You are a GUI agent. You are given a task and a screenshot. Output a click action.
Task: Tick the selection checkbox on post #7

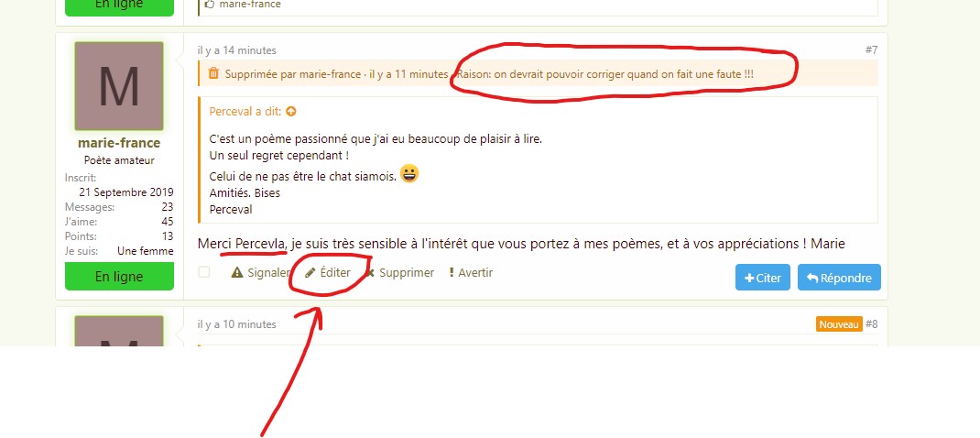[x=203, y=272]
